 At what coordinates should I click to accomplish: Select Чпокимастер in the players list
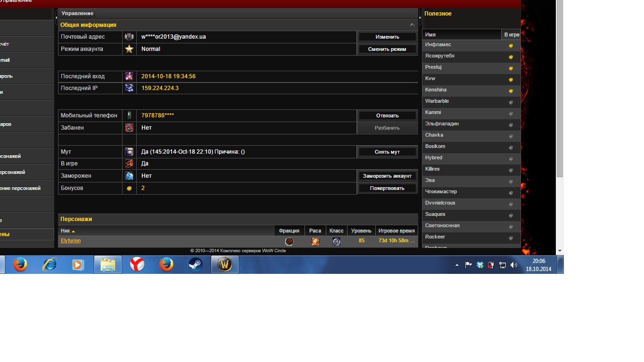[471, 192]
